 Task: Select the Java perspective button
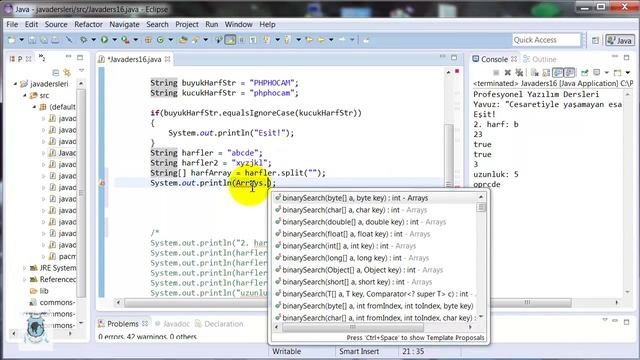620,40
